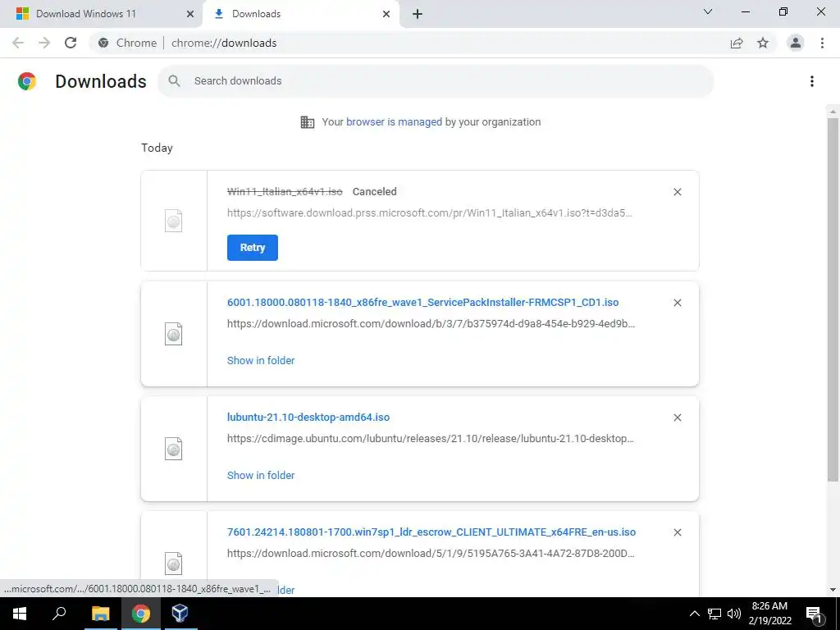Image resolution: width=840 pixels, height=630 pixels.
Task: Open the tab search chevron dropdown
Action: 708,11
